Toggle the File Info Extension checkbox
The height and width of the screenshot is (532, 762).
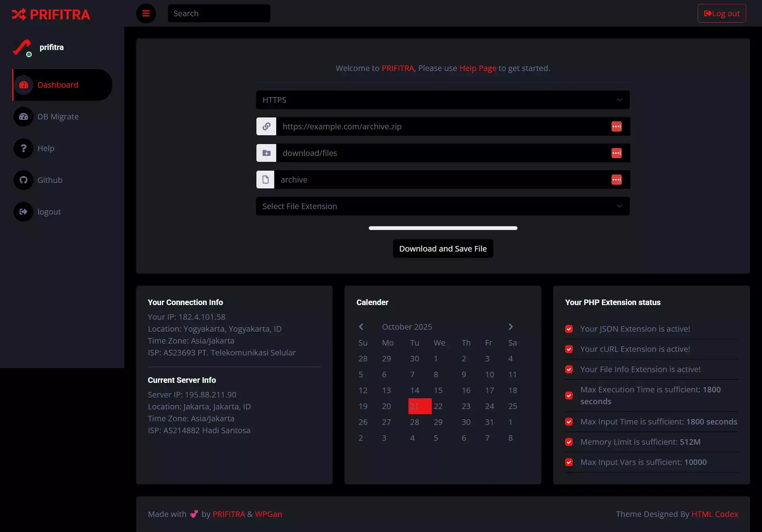pyautogui.click(x=569, y=369)
